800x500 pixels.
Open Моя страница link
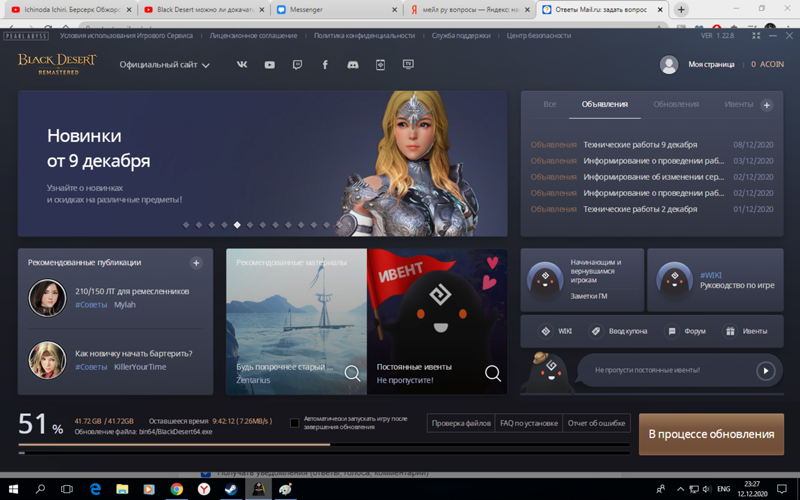(x=711, y=64)
